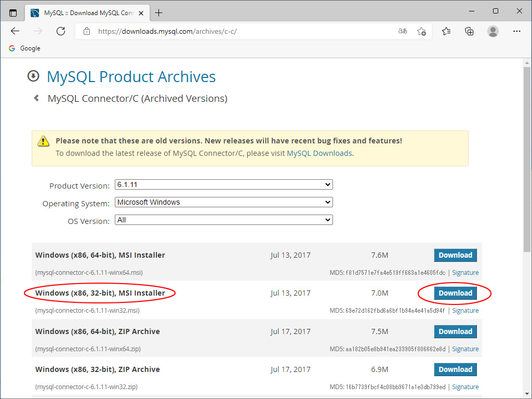Reload the current page
The height and width of the screenshot is (399, 532).
click(61, 31)
